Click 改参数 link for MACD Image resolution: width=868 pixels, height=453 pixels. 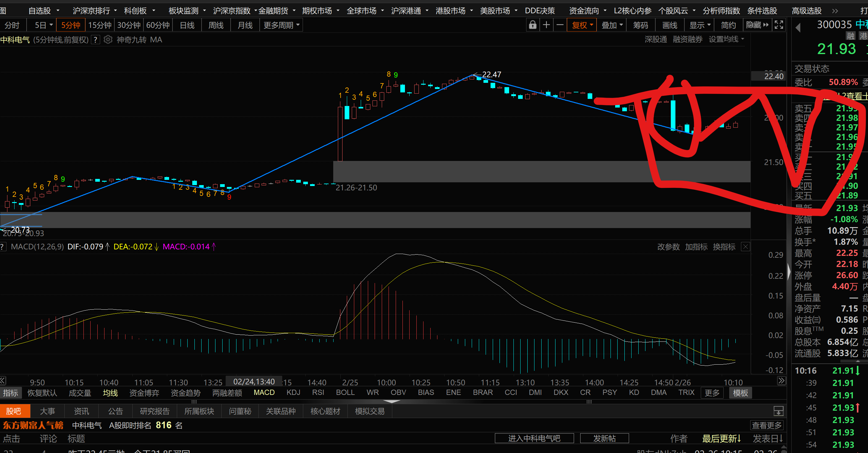[668, 247]
